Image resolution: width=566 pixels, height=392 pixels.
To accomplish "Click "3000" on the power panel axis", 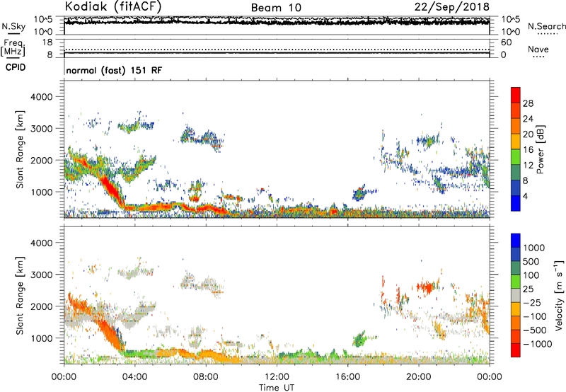I will click(42, 129).
